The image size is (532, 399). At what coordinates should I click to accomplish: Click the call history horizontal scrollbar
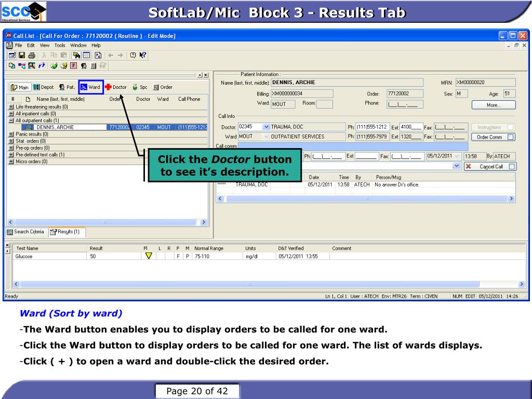(366, 199)
